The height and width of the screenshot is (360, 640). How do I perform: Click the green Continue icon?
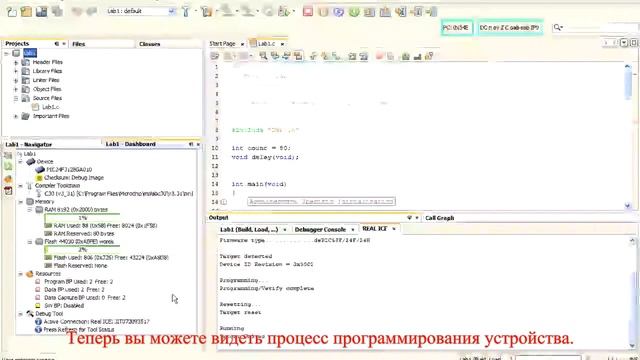[354, 12]
